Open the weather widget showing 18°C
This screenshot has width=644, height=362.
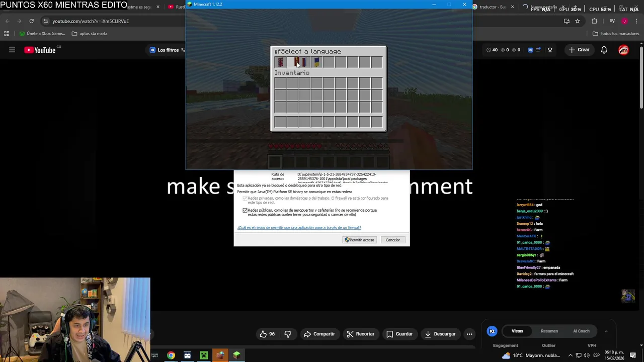pos(531,355)
